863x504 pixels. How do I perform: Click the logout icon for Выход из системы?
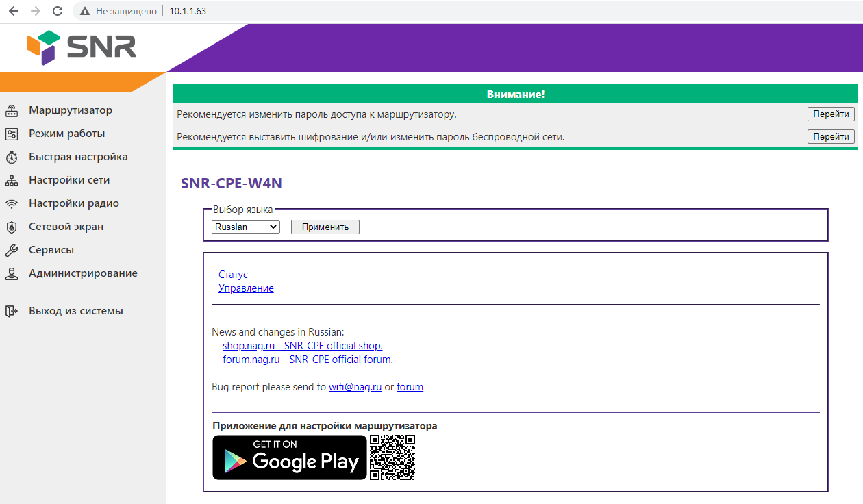pyautogui.click(x=11, y=312)
